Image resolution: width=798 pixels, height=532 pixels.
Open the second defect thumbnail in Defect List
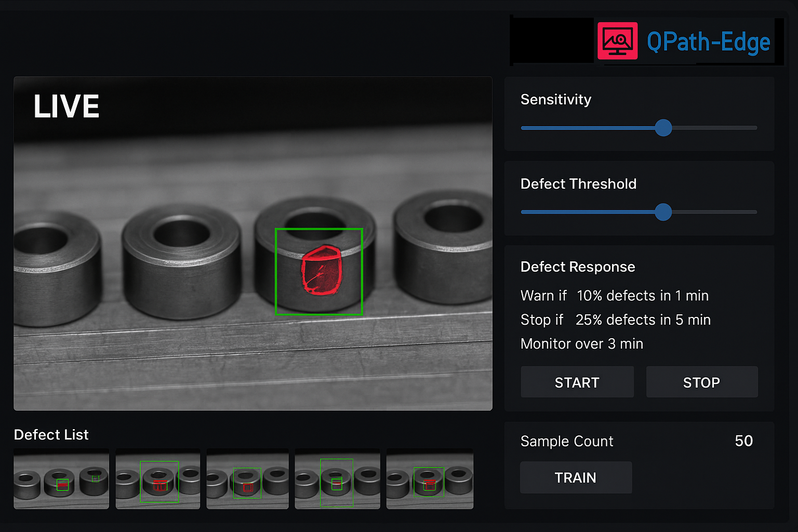(x=158, y=478)
